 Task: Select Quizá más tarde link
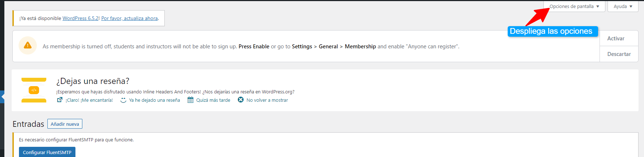coord(213,100)
